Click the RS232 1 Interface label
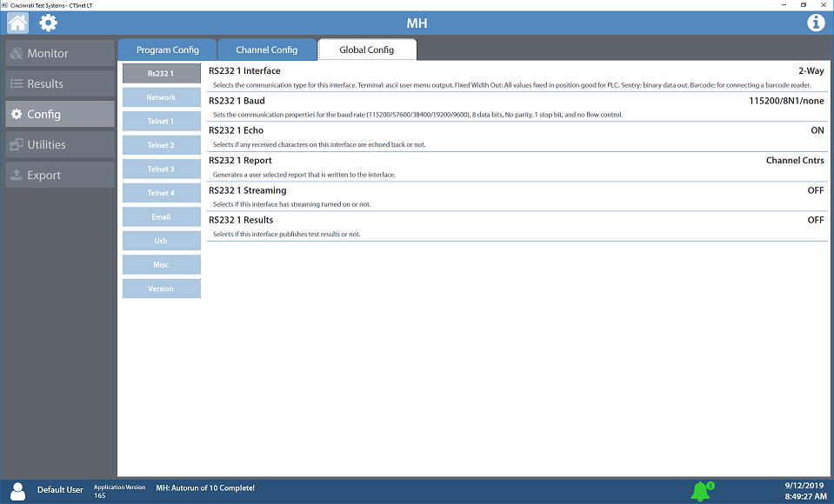The width and height of the screenshot is (834, 504). pyautogui.click(x=244, y=70)
